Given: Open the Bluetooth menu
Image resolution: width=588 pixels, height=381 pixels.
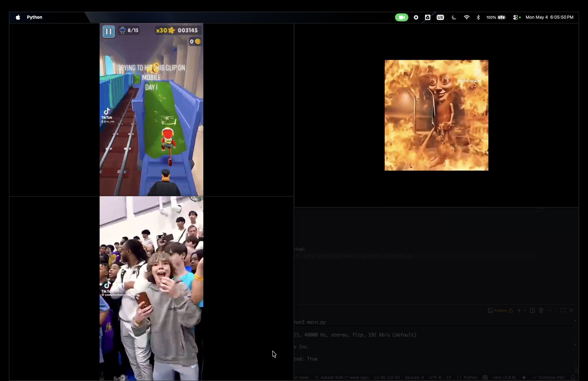Looking at the screenshot, I should tap(478, 17).
